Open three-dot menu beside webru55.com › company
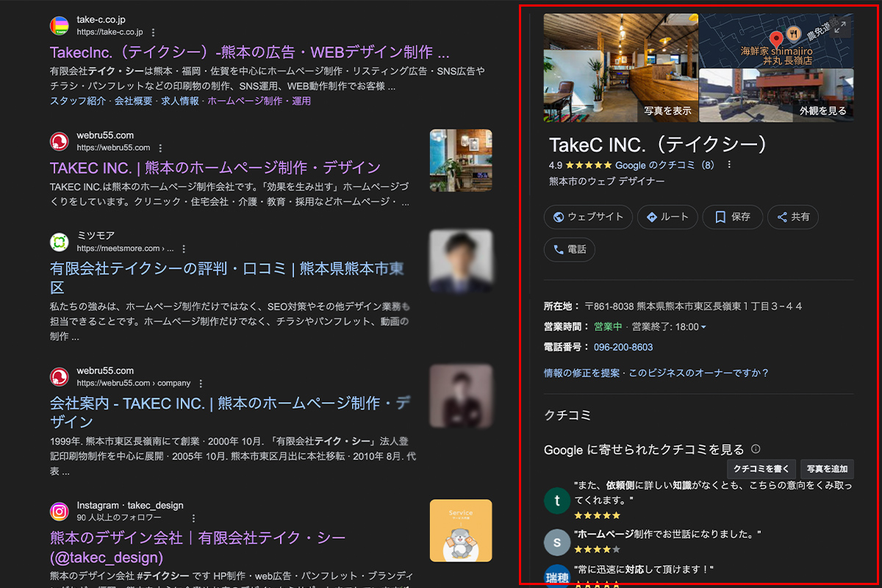 tap(201, 384)
